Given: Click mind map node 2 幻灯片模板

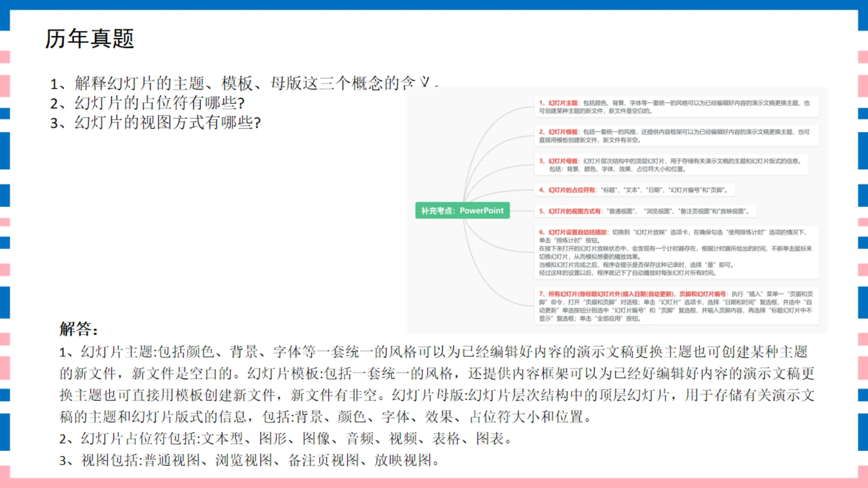Looking at the screenshot, I should click(x=676, y=136).
